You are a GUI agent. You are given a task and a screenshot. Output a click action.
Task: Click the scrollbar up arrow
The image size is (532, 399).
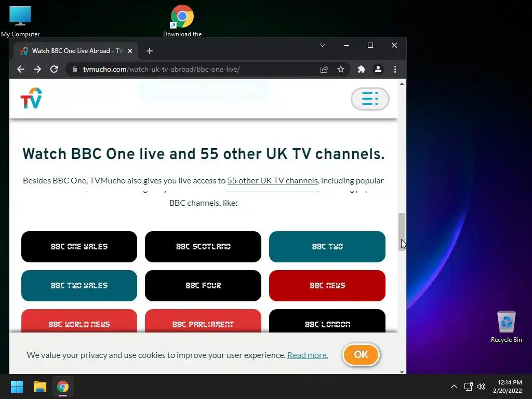[402, 84]
